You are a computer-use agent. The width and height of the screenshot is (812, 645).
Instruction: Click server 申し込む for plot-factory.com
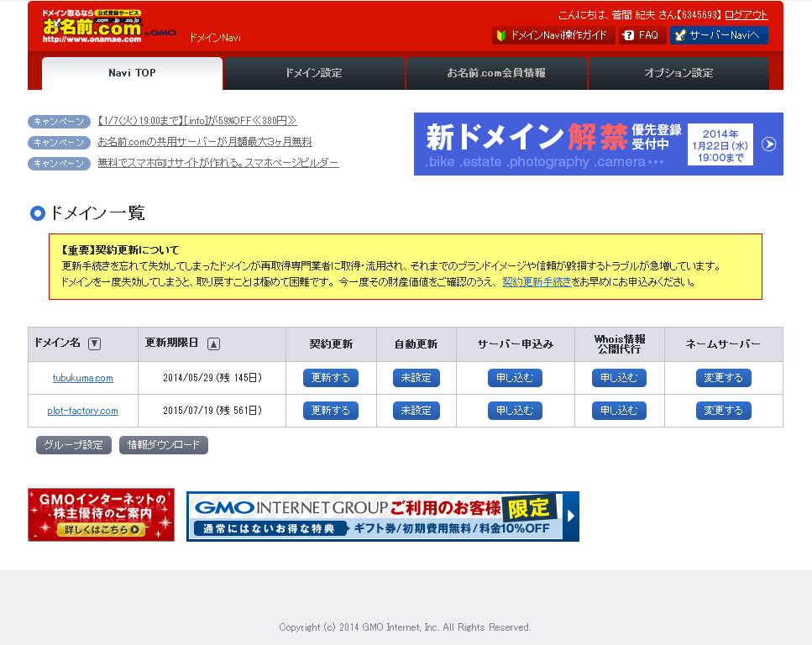(x=515, y=411)
